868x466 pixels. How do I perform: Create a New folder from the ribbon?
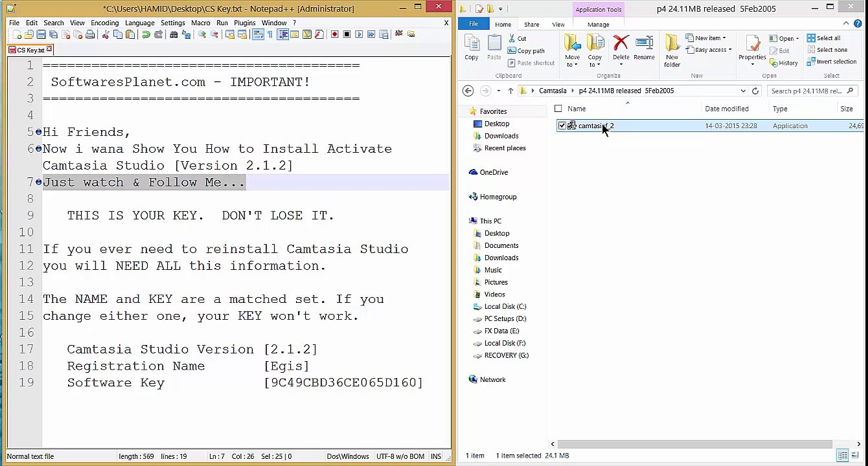(x=672, y=51)
